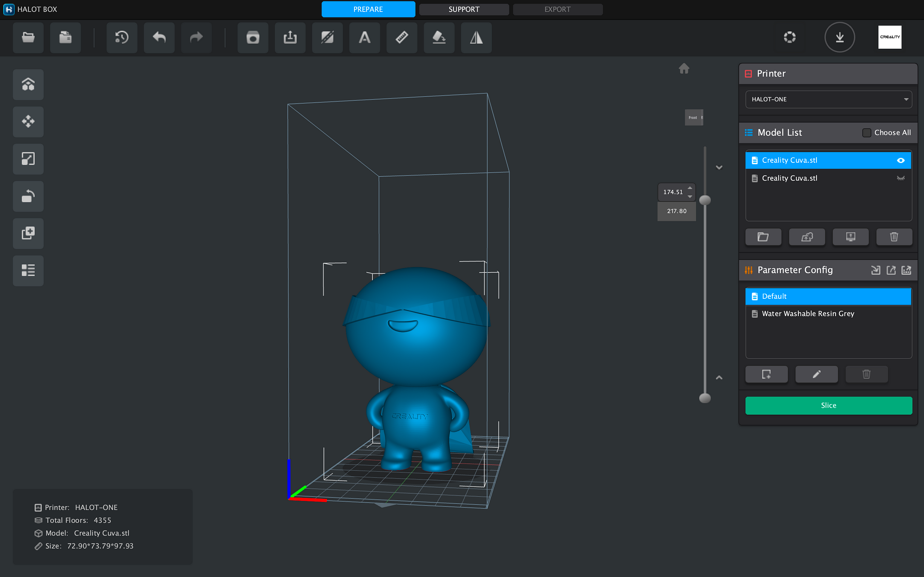Select the rotate tool in left sidebar
Viewport: 924px width, 577px height.
(x=28, y=196)
